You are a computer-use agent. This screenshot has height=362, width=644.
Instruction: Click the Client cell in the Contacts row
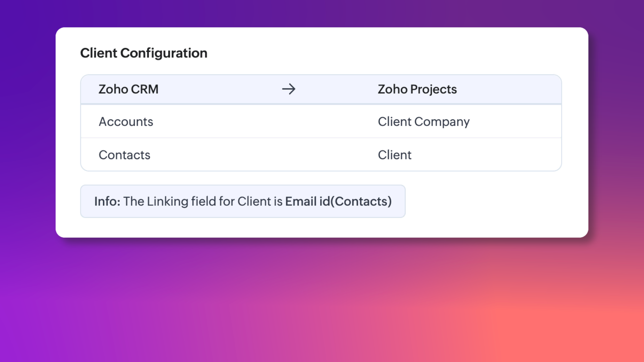pos(394,155)
